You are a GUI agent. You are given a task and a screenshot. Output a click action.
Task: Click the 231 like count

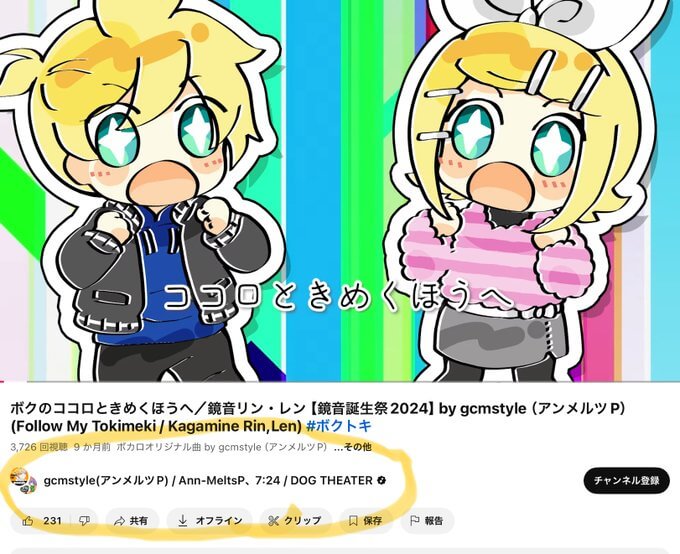52,521
